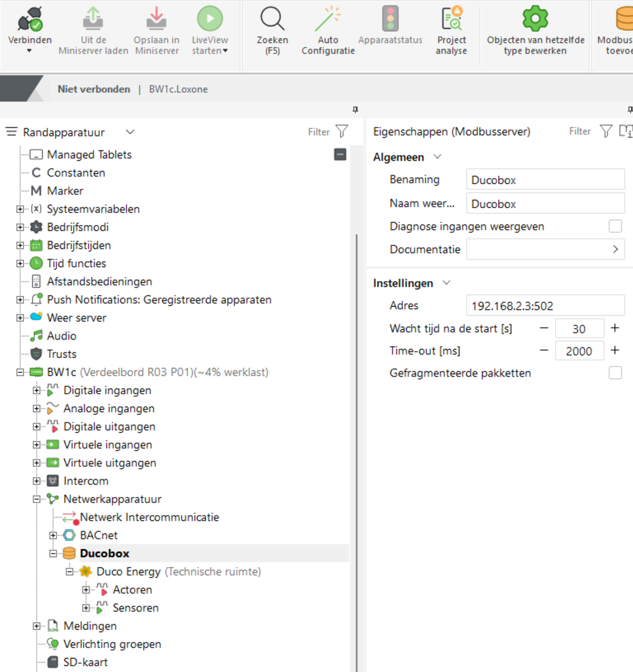
Task: Collapse the Algemeen section
Action: [x=437, y=157]
